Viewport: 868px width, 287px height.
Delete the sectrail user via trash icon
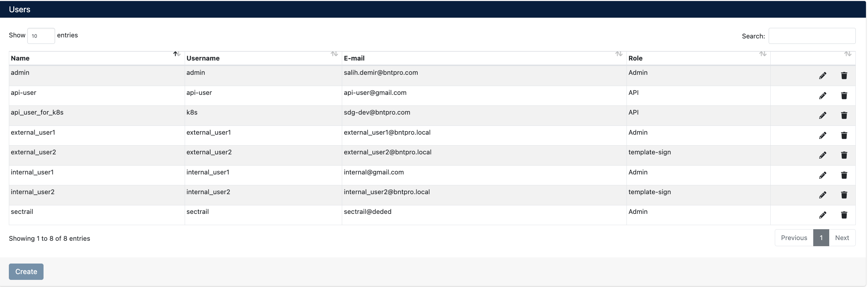[x=844, y=215]
